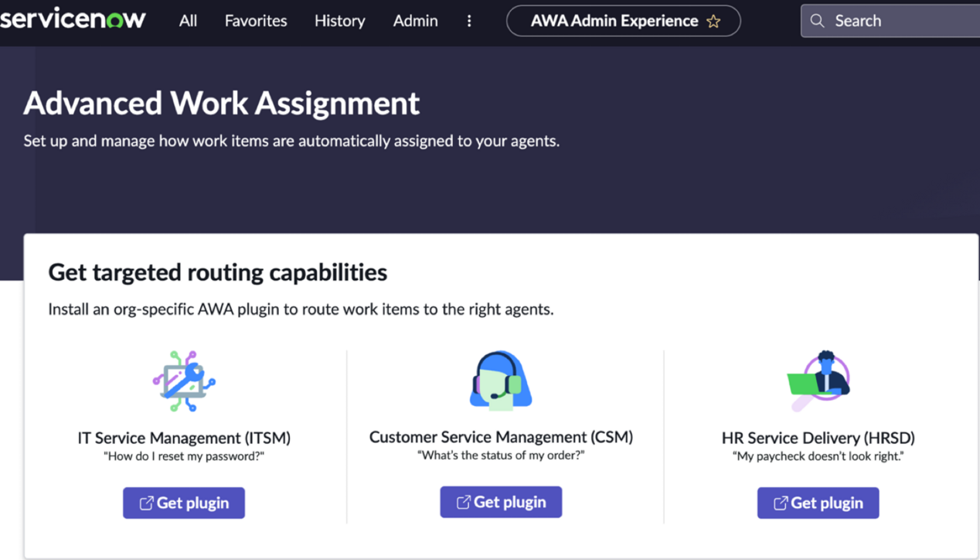Click the CSM headset agent icon

[501, 381]
